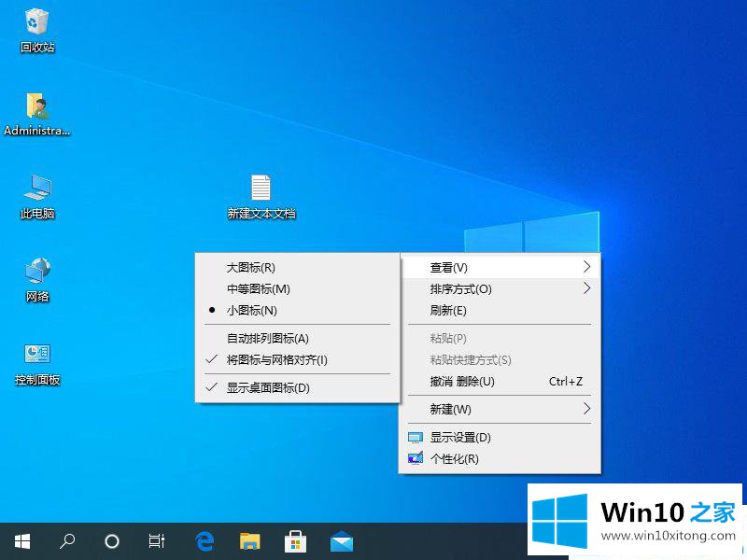Click the 粘贴快捷方式(S) entry
The width and height of the screenshot is (747, 560).
pos(500,360)
